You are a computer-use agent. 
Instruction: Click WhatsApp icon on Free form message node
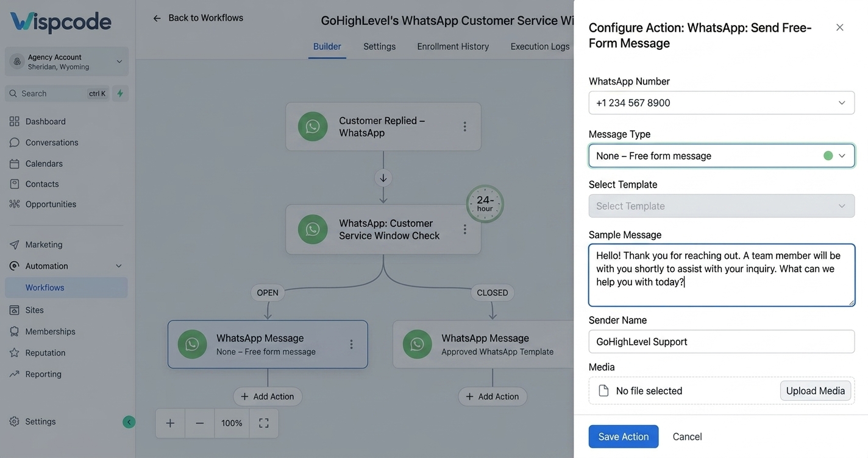192,344
